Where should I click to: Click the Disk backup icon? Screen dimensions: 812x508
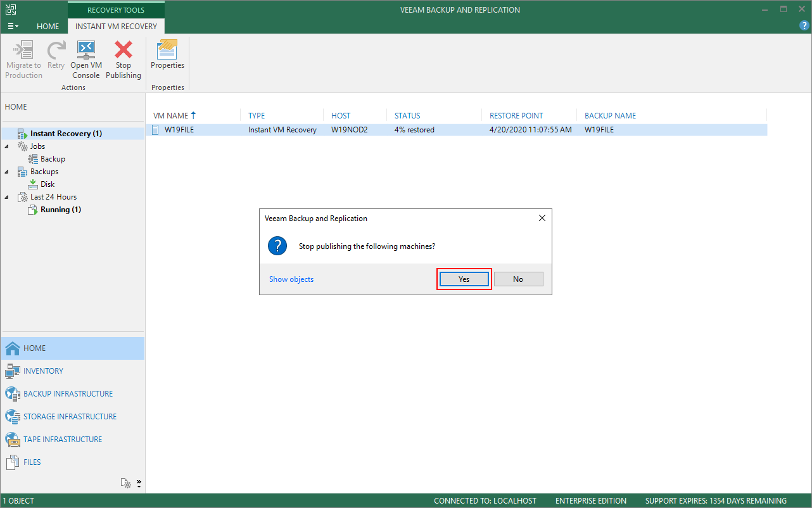tap(33, 184)
